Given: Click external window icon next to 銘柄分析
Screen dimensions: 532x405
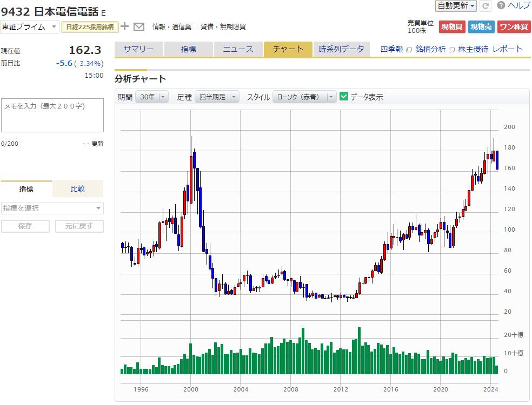Looking at the screenshot, I should pos(451,49).
